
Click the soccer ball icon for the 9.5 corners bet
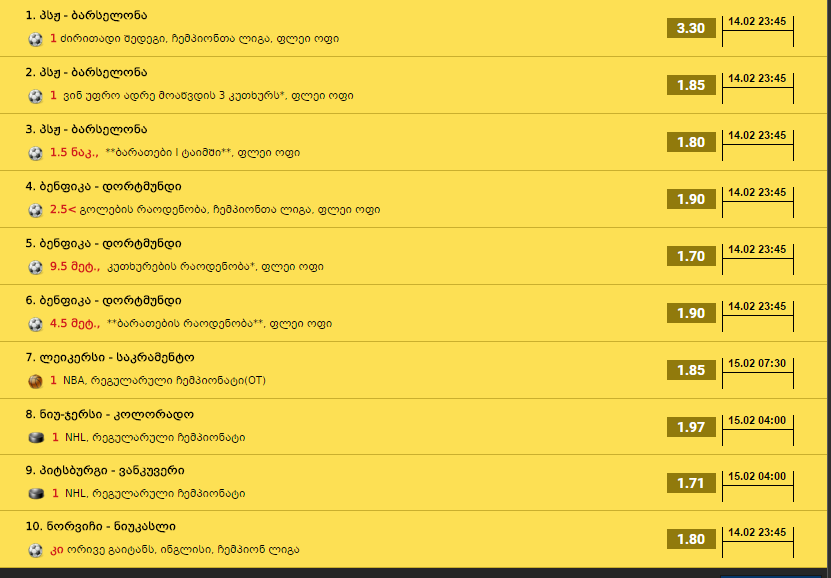click(36, 267)
